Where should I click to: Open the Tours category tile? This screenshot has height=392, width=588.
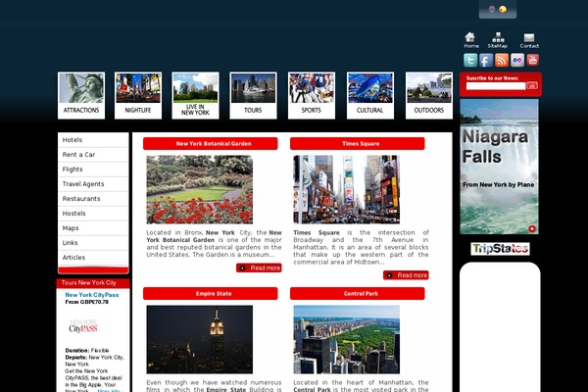[x=253, y=96]
